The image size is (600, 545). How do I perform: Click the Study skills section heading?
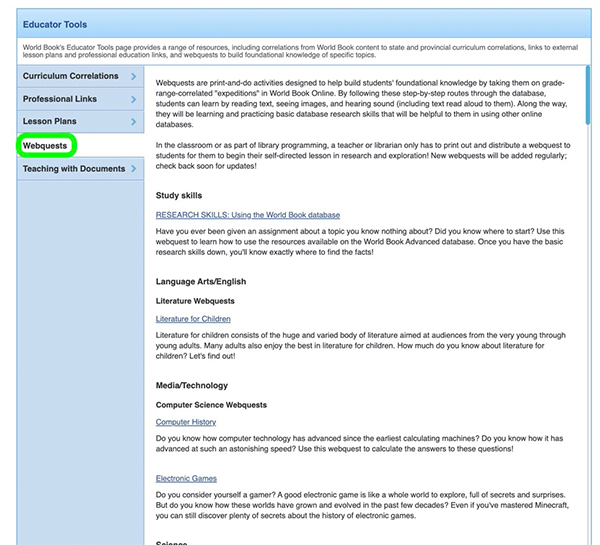coord(179,196)
